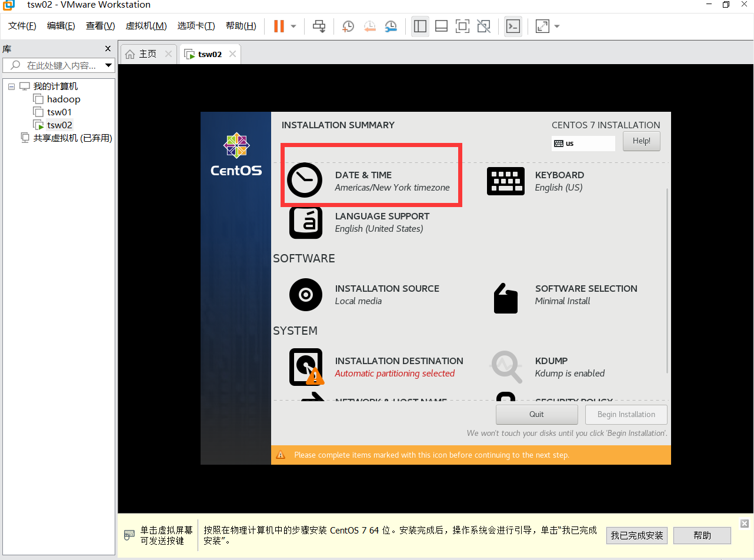
Task: Click the Quit button in installer
Action: tap(536, 414)
